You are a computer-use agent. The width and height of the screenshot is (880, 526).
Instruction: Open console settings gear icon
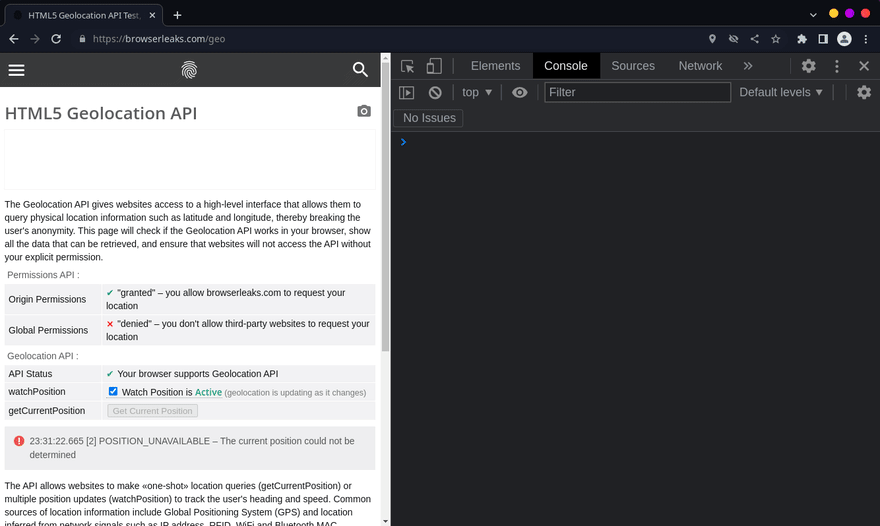point(864,93)
